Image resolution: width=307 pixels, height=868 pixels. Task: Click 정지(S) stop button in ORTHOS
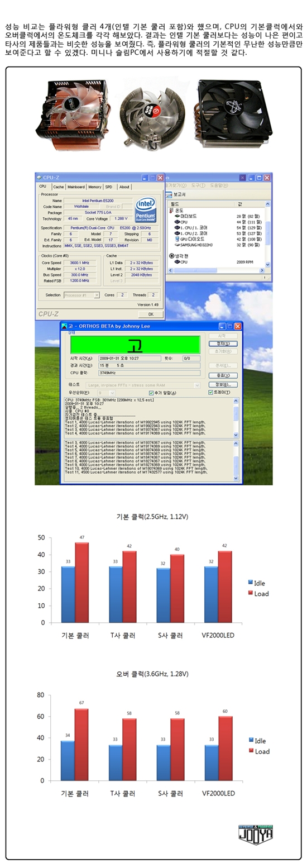(222, 344)
